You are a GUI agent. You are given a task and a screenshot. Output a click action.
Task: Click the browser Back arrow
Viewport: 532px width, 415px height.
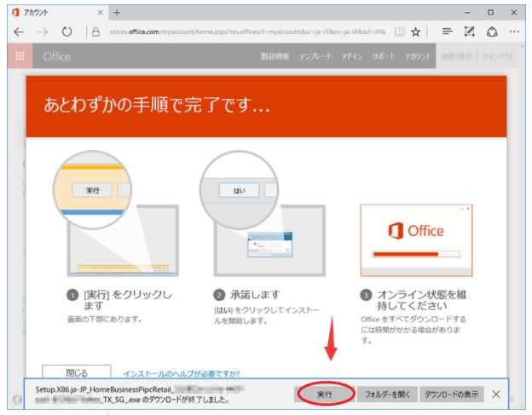tap(20, 32)
